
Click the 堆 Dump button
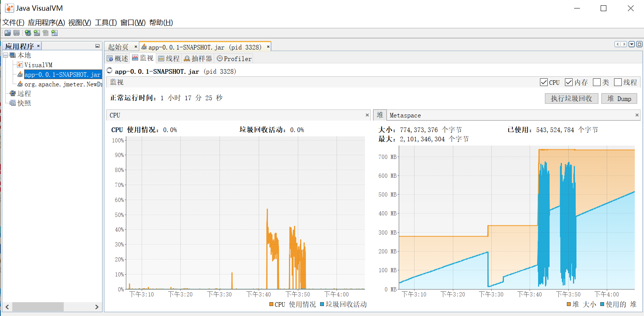coord(619,99)
